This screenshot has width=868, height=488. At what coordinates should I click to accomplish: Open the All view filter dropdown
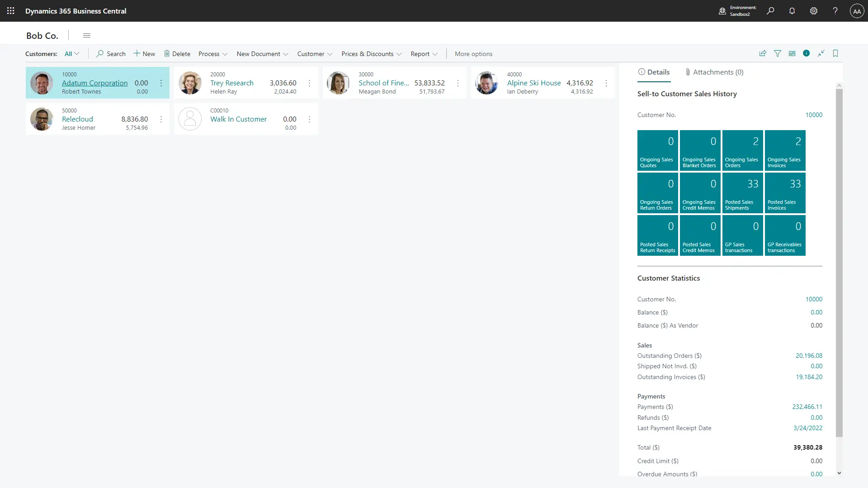click(x=72, y=54)
